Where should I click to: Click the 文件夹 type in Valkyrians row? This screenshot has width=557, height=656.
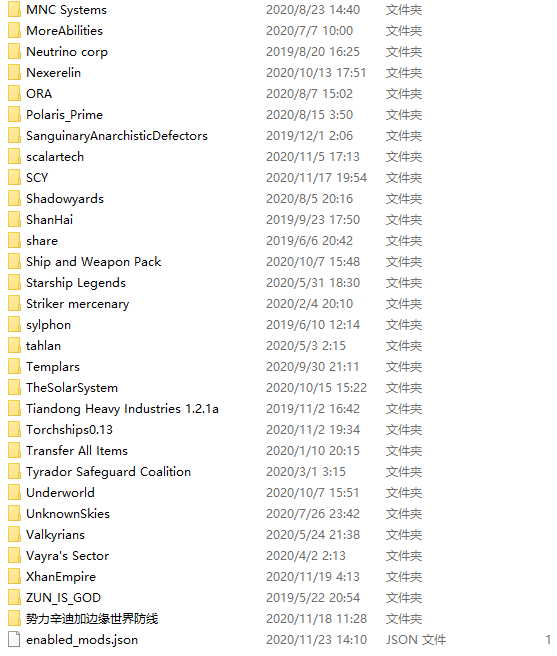(x=404, y=535)
